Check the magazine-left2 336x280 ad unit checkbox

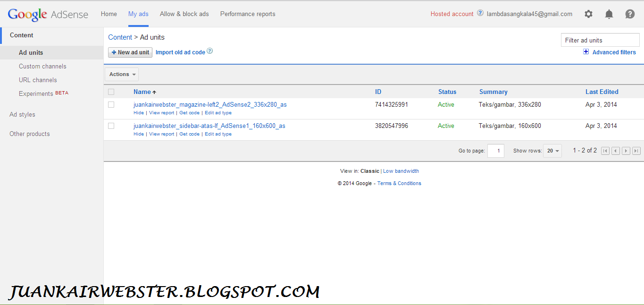pos(111,104)
